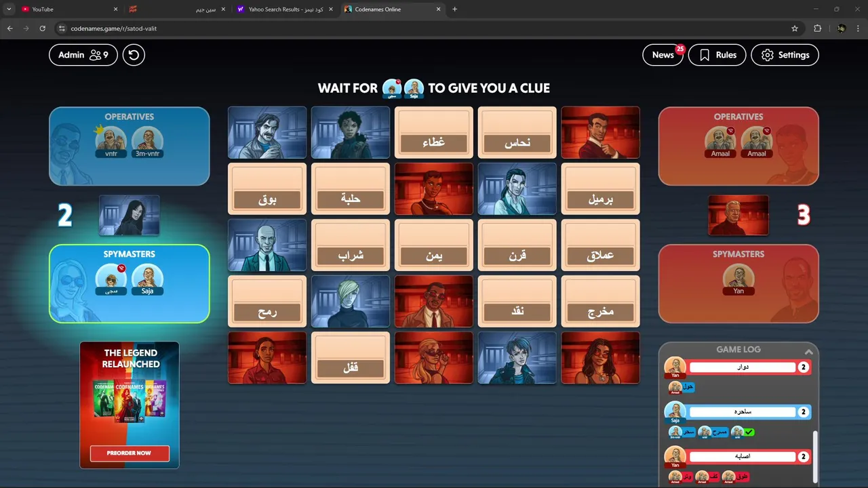
Task: Open the browser extensions puzzle icon
Action: click(x=817, y=28)
